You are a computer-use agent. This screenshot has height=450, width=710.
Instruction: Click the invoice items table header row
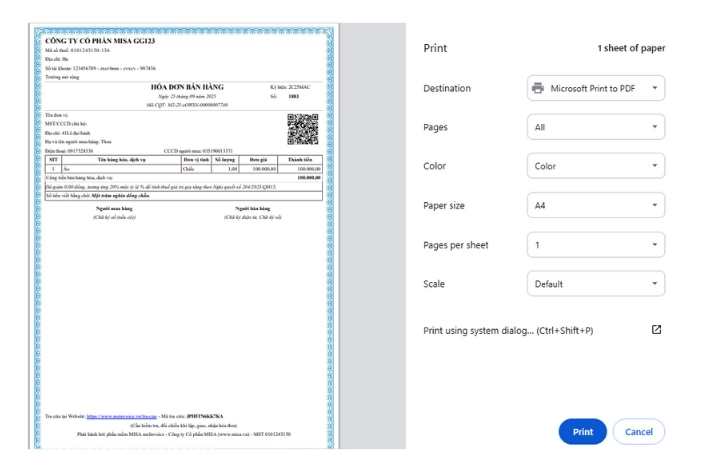tap(184, 160)
